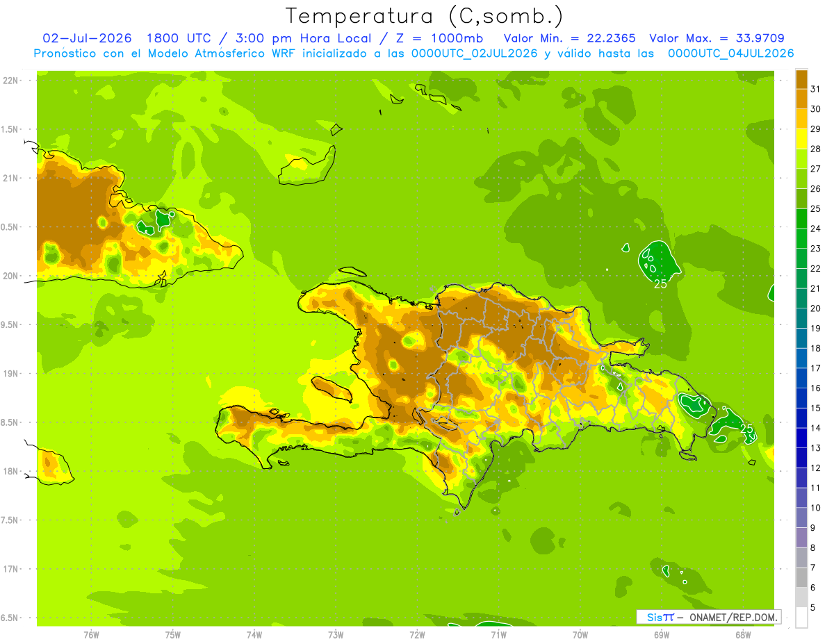This screenshot has width=834, height=644.
Task: Click 'Valor Max. = 33.9709' text
Action: [717, 38]
